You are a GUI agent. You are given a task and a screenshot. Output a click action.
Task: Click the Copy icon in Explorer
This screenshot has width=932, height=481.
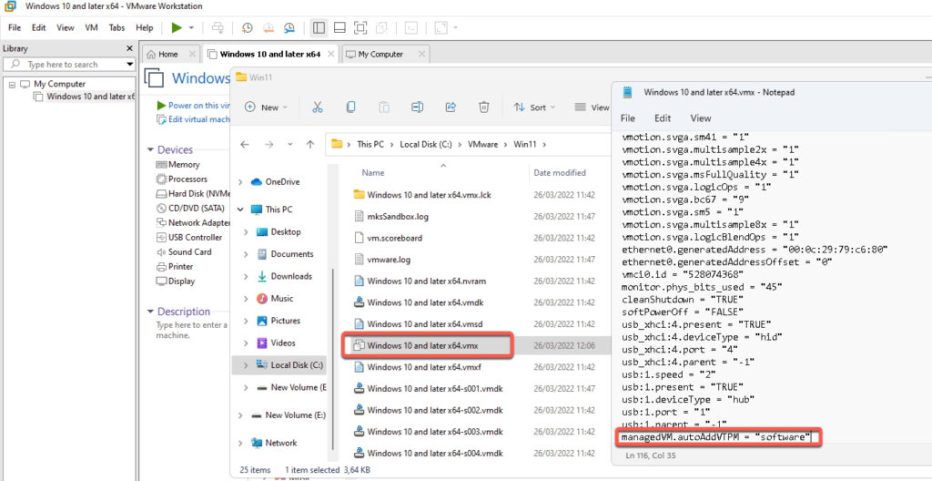coord(351,107)
